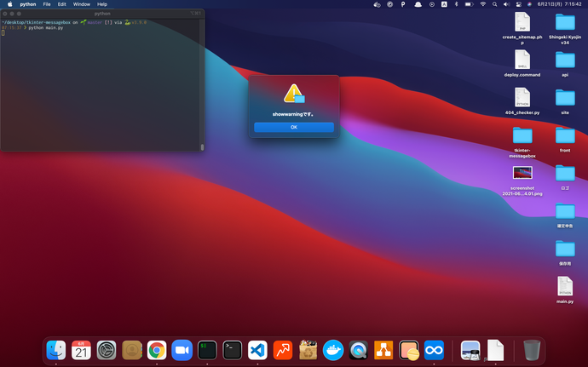Launch Docker from the Dock

333,350
